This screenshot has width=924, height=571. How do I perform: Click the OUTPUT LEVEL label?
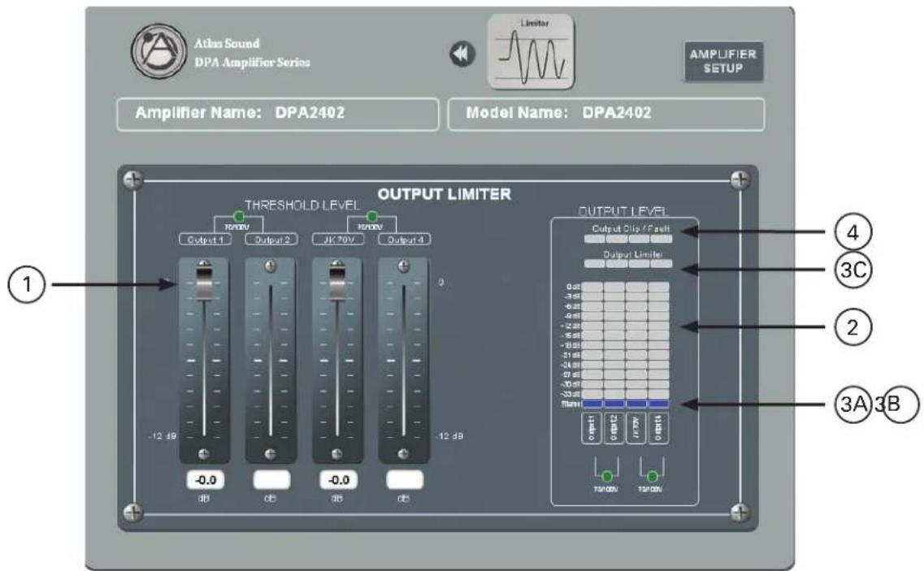(x=623, y=211)
